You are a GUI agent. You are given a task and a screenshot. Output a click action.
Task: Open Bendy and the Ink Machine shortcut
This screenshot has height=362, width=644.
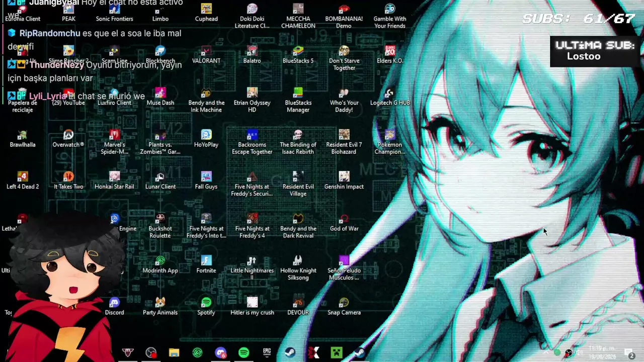coord(206,100)
